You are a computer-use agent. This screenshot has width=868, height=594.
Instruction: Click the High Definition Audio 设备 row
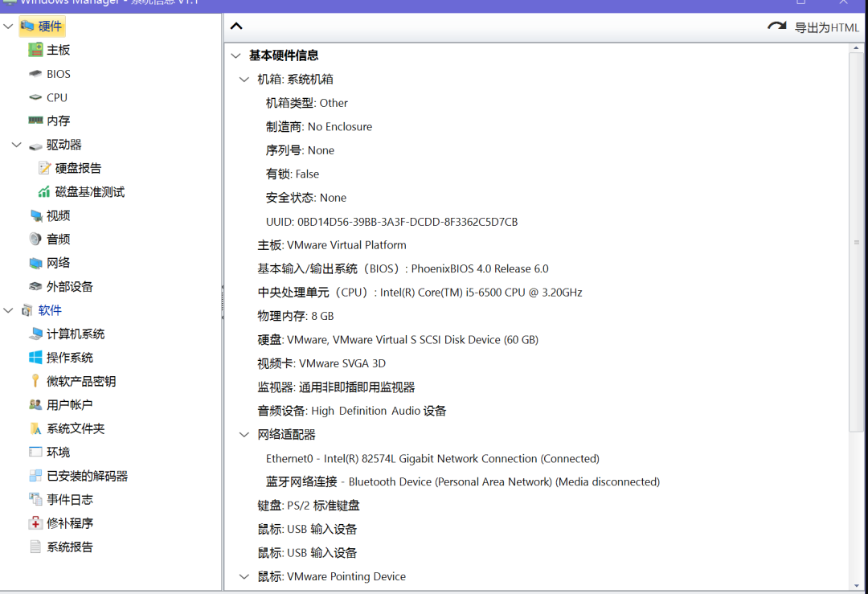tap(352, 411)
